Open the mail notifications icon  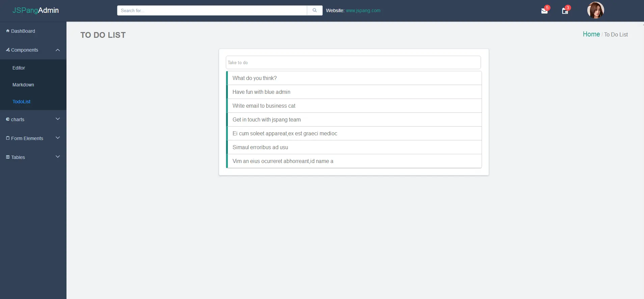[x=544, y=11]
